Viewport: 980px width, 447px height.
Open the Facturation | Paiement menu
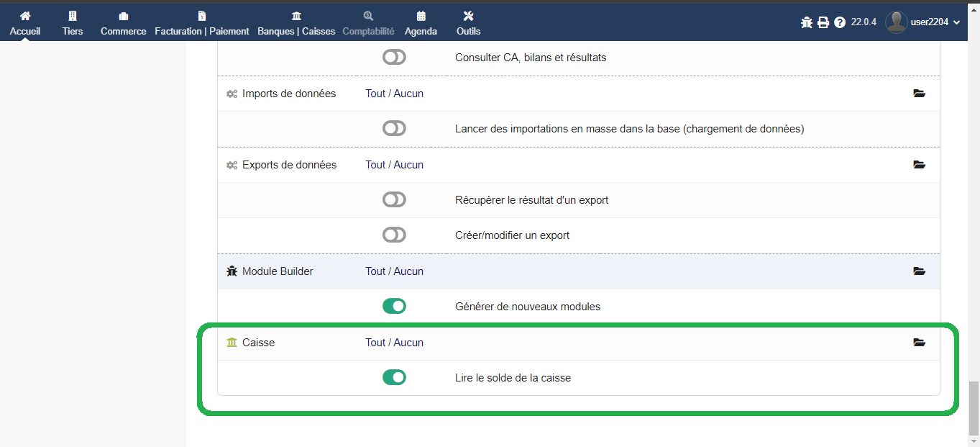(202, 23)
